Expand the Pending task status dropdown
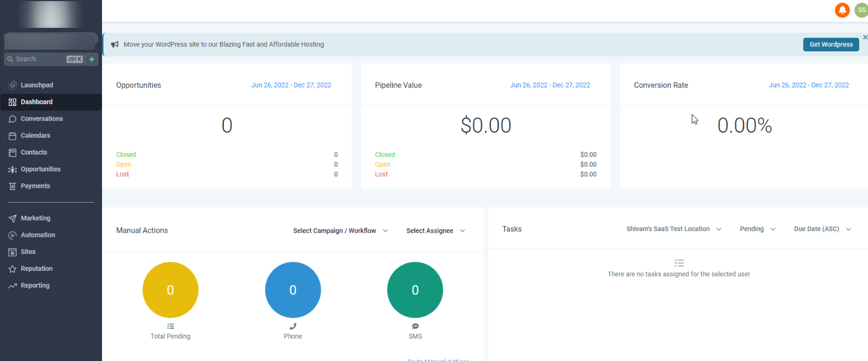The image size is (868, 361). click(x=757, y=229)
